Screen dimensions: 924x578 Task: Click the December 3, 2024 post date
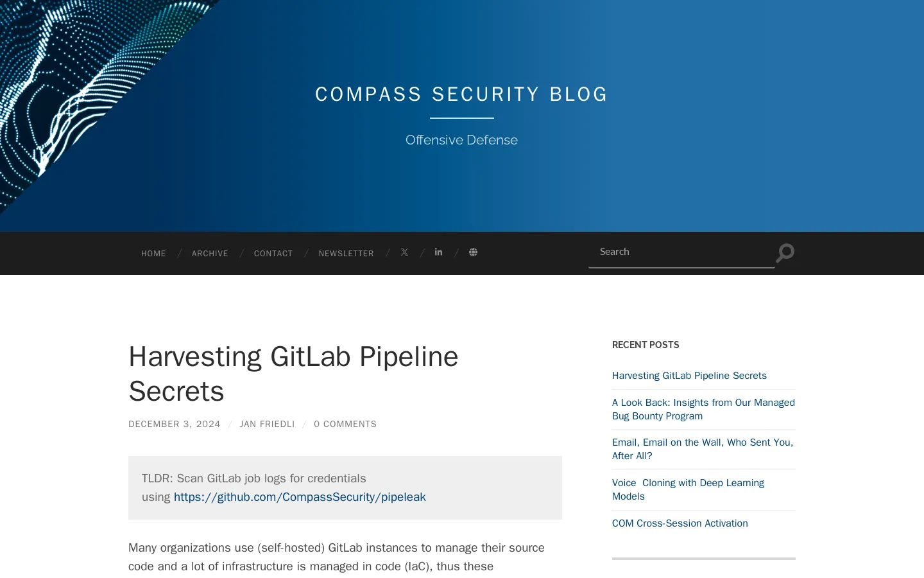coord(175,425)
